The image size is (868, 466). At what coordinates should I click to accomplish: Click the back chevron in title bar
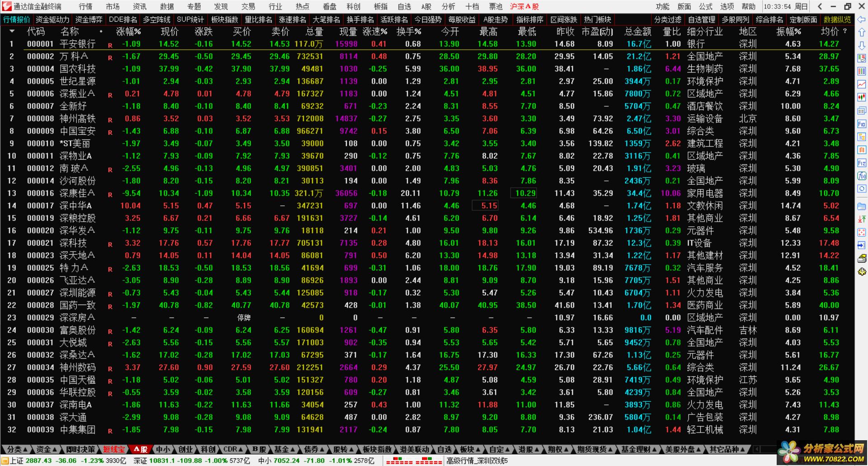[x=820, y=6]
